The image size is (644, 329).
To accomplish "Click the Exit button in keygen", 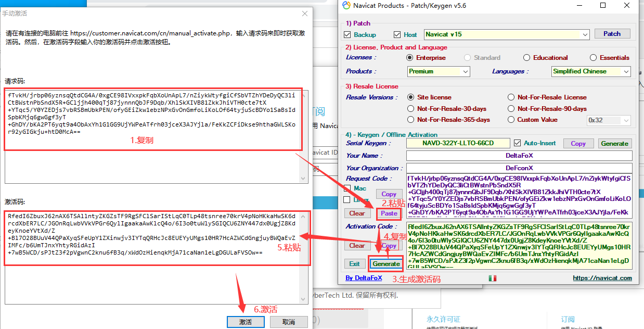I will pos(354,264).
